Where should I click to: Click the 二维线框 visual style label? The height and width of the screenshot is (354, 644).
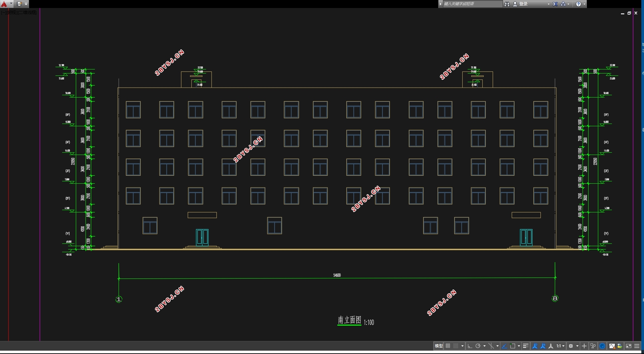pos(27,12)
